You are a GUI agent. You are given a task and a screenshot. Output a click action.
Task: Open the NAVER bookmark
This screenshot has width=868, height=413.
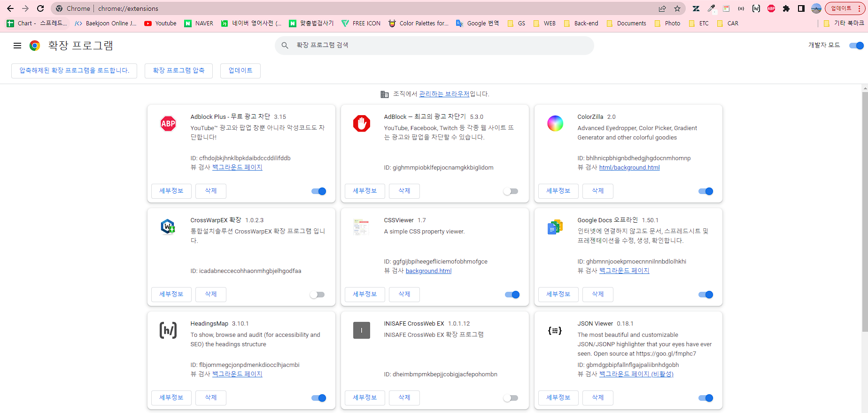[199, 23]
